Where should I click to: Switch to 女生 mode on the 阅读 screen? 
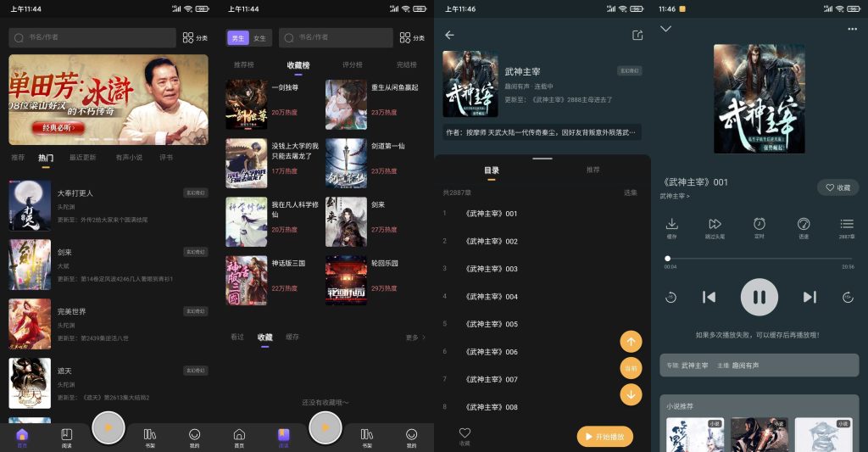click(259, 37)
